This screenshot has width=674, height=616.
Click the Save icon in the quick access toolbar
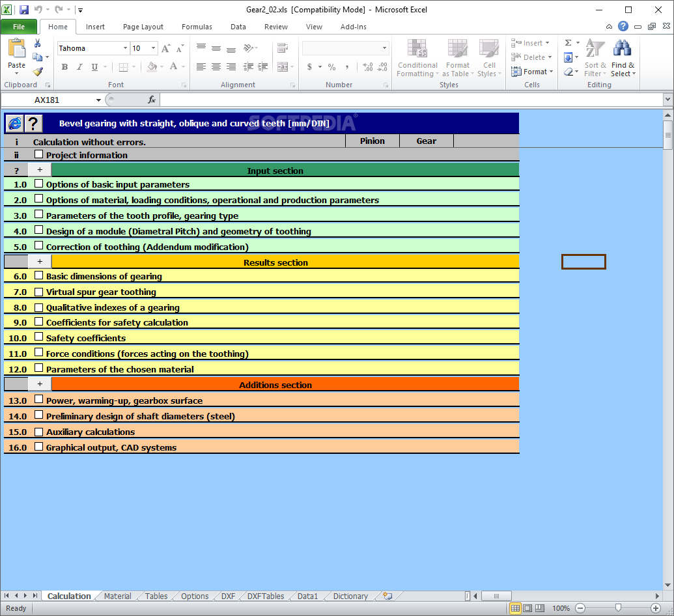pos(23,10)
